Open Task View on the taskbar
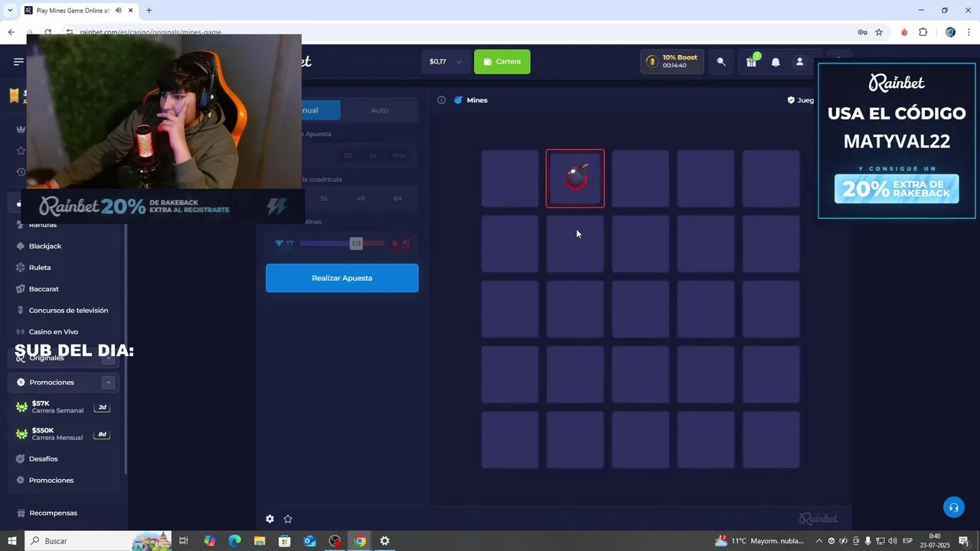The image size is (980, 551). coord(184,541)
